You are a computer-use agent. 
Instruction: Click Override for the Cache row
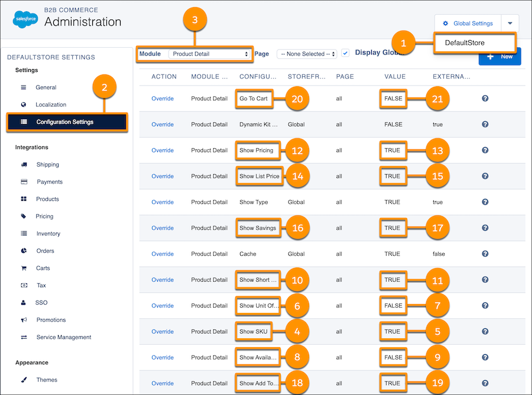(x=163, y=254)
